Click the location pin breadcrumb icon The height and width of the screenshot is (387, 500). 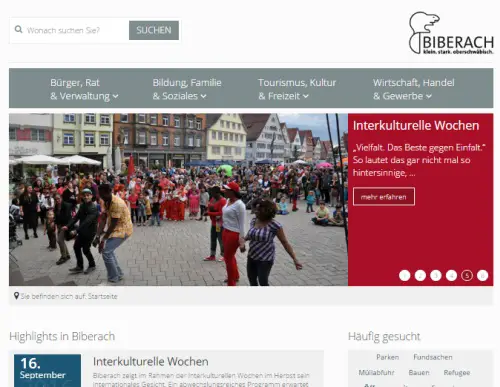pos(16,296)
